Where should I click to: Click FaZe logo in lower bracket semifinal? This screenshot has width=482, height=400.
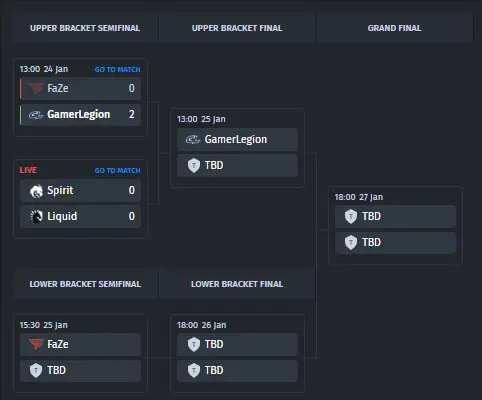click(x=36, y=344)
